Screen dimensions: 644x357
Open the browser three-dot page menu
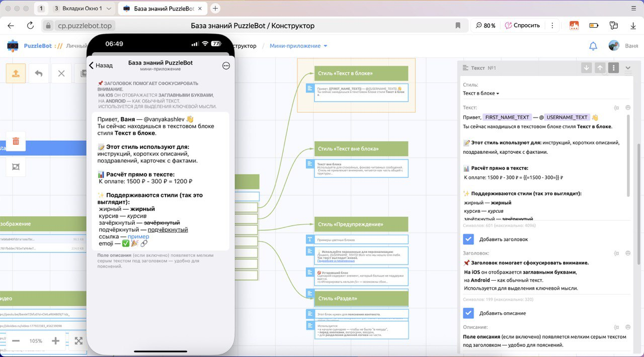[x=552, y=26]
